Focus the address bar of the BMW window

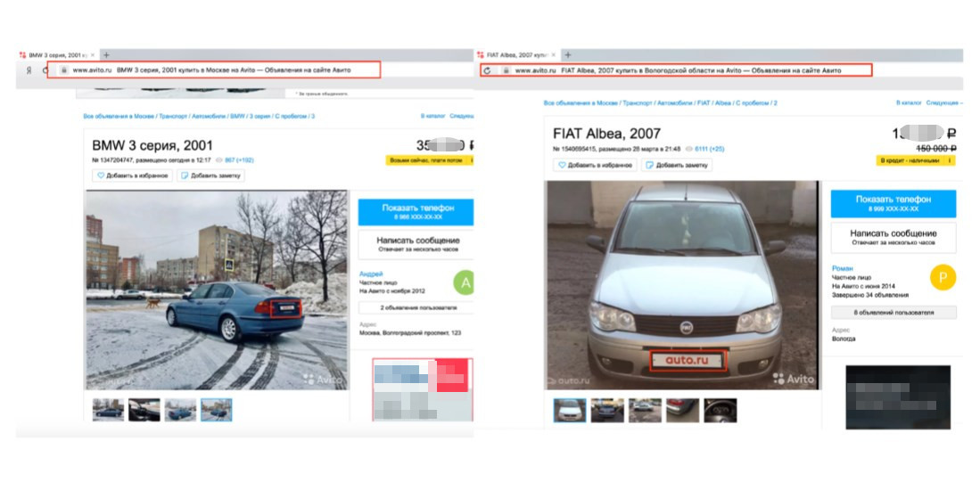click(x=213, y=69)
